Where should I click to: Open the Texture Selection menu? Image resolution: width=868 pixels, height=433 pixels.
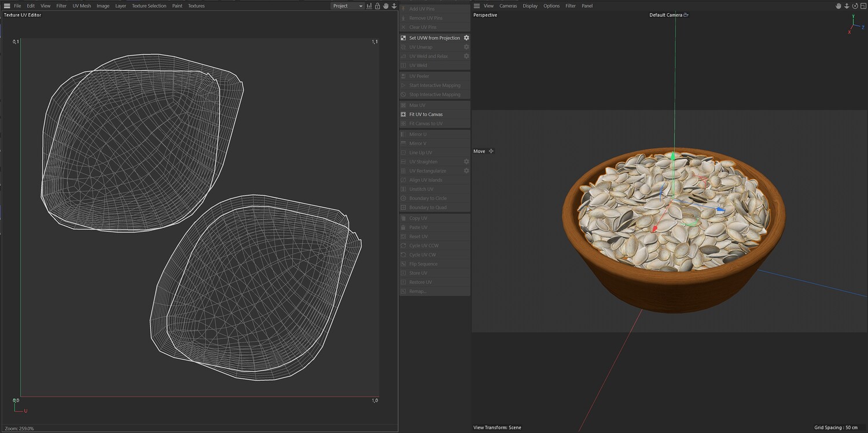pyautogui.click(x=149, y=6)
